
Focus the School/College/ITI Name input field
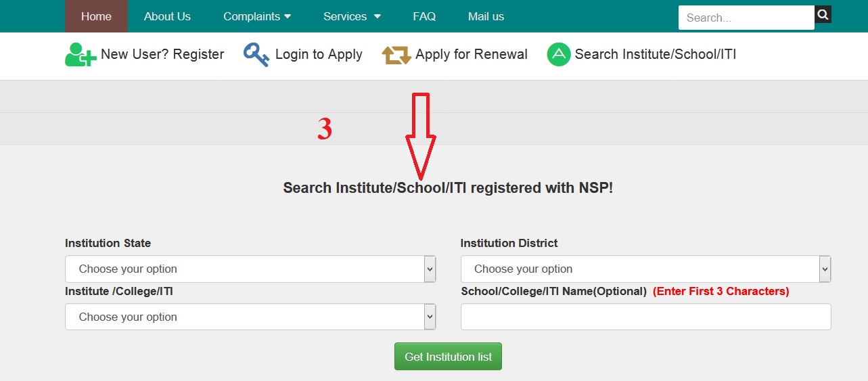[645, 317]
